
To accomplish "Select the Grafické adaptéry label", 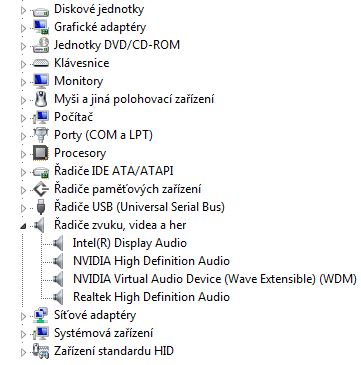I will coord(100,27).
